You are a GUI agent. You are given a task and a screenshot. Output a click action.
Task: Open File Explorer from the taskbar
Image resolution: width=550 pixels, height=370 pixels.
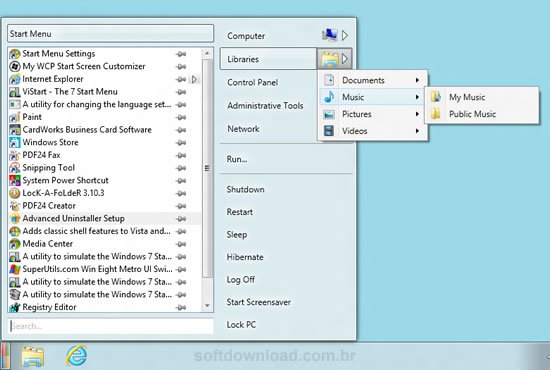[33, 356]
